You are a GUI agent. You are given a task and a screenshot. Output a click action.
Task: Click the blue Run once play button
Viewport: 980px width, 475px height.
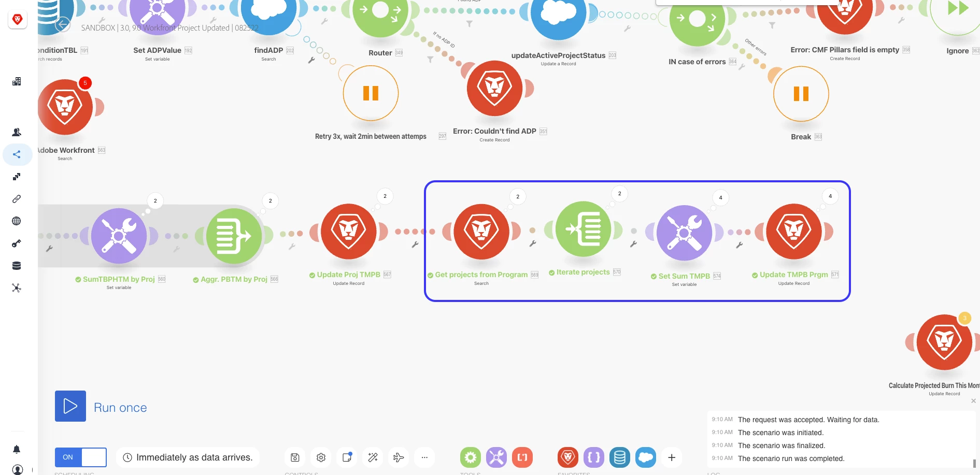click(70, 406)
